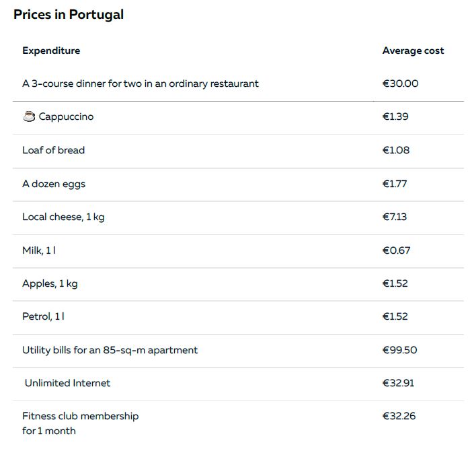Click the cappuccino cup icon
The width and height of the screenshot is (476, 457).
coord(29,116)
